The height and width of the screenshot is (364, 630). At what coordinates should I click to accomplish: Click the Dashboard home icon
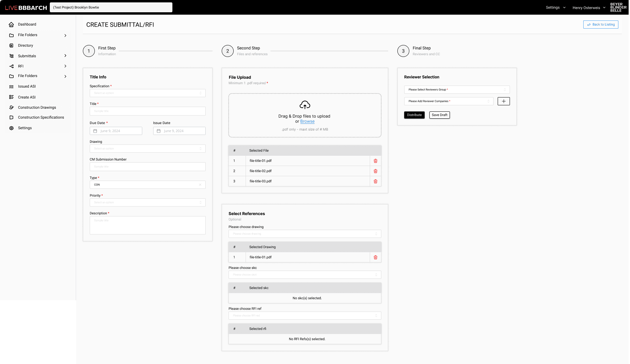point(11,25)
